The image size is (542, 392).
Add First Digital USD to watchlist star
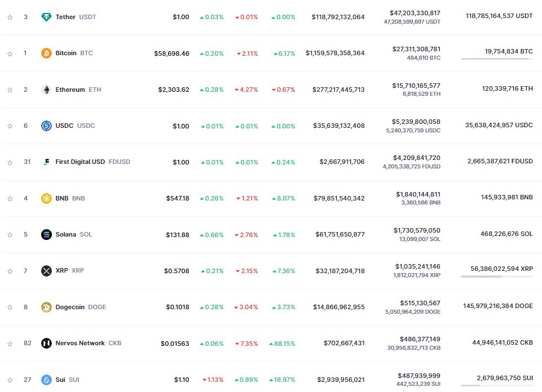click(x=10, y=162)
